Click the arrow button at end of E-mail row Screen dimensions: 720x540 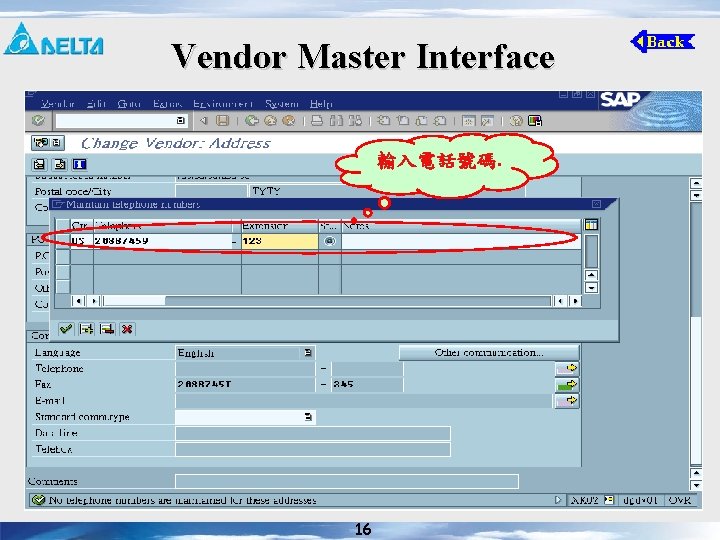click(567, 400)
